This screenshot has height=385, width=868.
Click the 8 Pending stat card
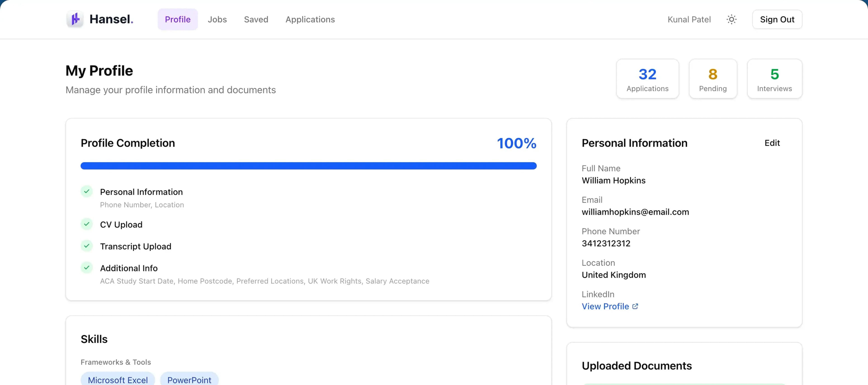[713, 79]
